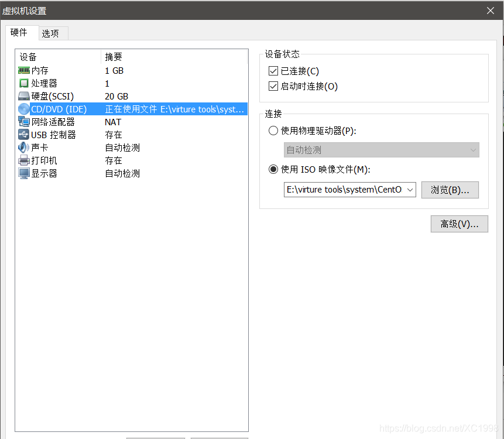Expand the ISO file path dropdown arrow
The width and height of the screenshot is (504, 439).
(410, 190)
